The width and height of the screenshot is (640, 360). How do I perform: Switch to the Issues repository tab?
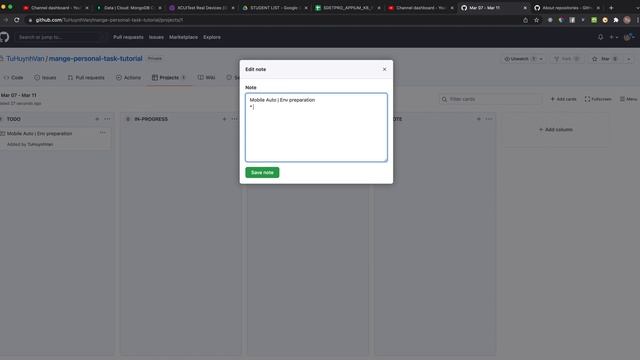tap(45, 78)
